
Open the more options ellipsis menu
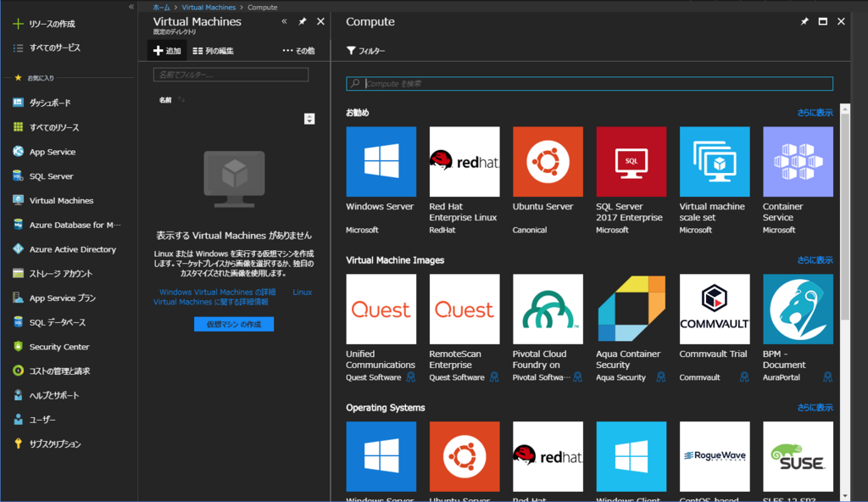pos(298,50)
